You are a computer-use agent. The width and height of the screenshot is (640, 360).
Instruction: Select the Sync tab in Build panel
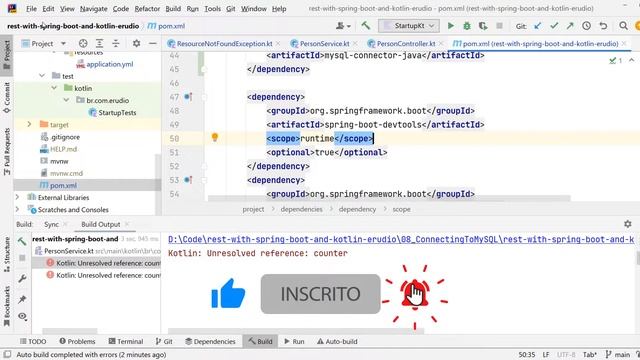[x=51, y=224]
